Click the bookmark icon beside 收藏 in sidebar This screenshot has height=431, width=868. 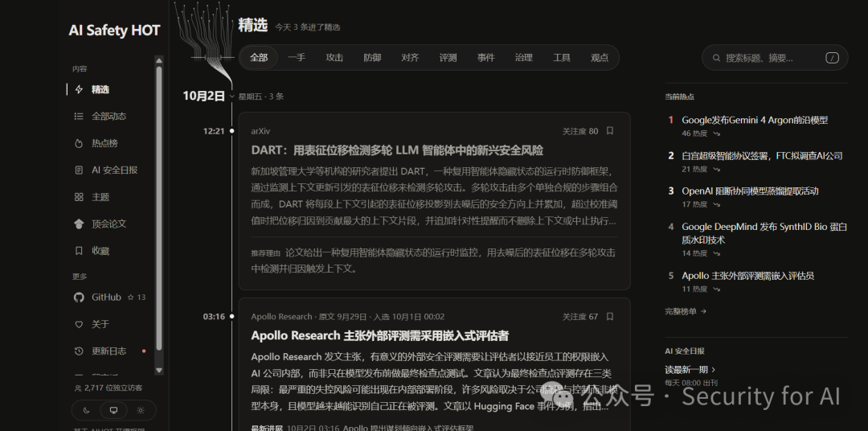click(79, 251)
